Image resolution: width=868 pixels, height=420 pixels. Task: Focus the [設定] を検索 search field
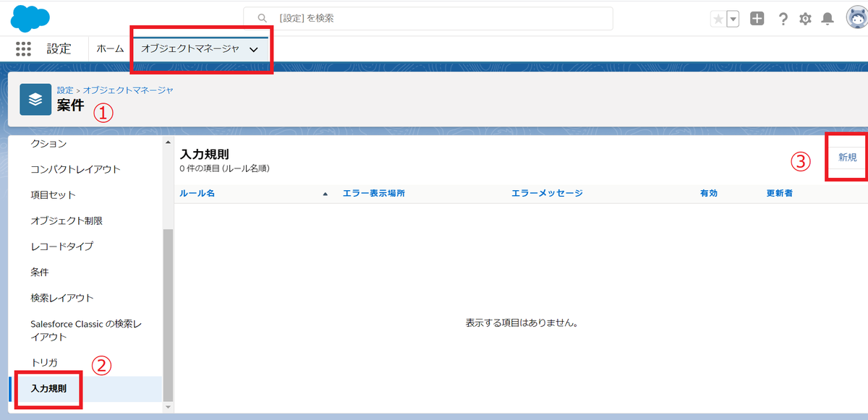point(428,19)
